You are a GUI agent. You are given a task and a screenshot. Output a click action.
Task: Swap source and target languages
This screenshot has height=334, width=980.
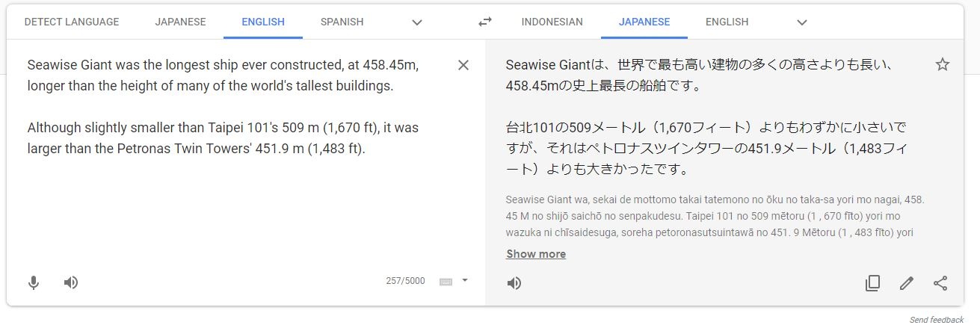click(485, 22)
